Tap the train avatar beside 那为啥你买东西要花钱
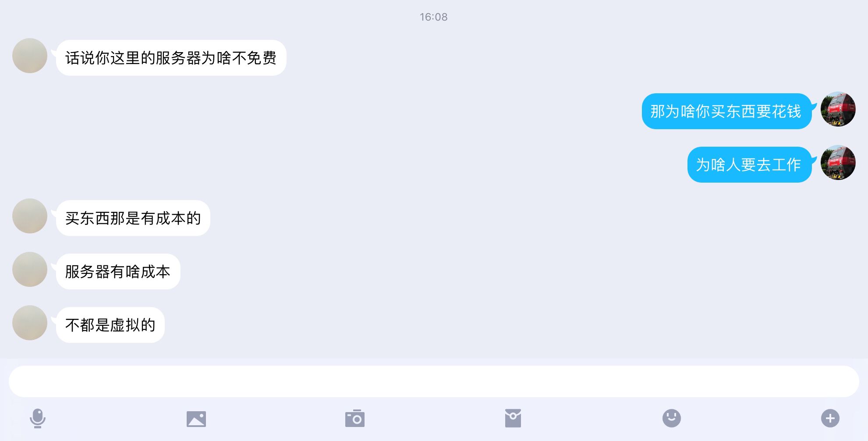Screen dimensions: 868x441 click(838, 109)
